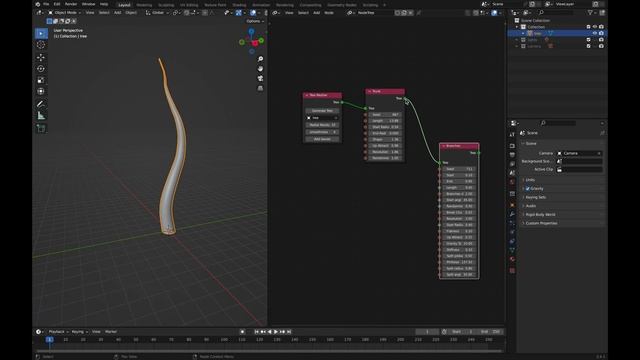Open the timeline View menu

[x=96, y=332]
